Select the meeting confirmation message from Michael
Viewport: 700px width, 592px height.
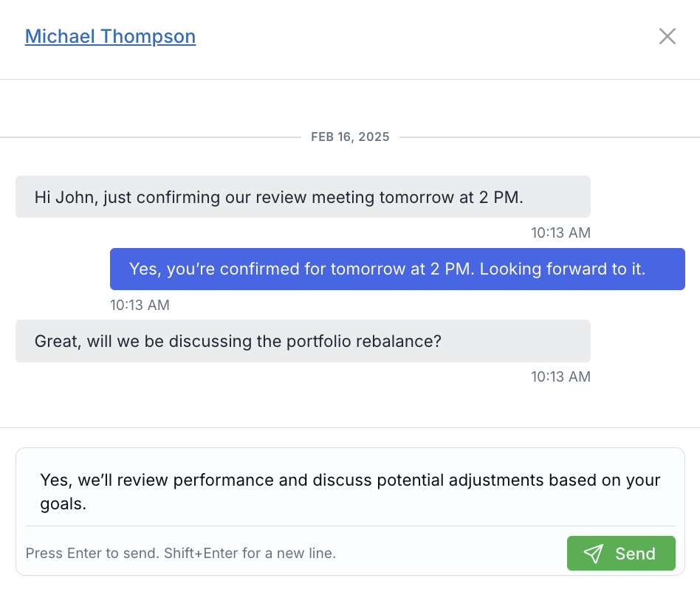pyautogui.click(x=303, y=196)
